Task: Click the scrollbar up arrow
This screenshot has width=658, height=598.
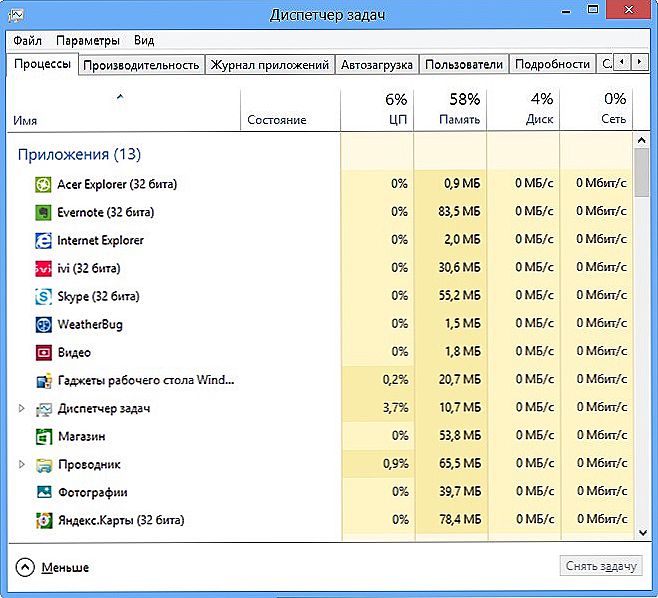Action: pos(641,140)
